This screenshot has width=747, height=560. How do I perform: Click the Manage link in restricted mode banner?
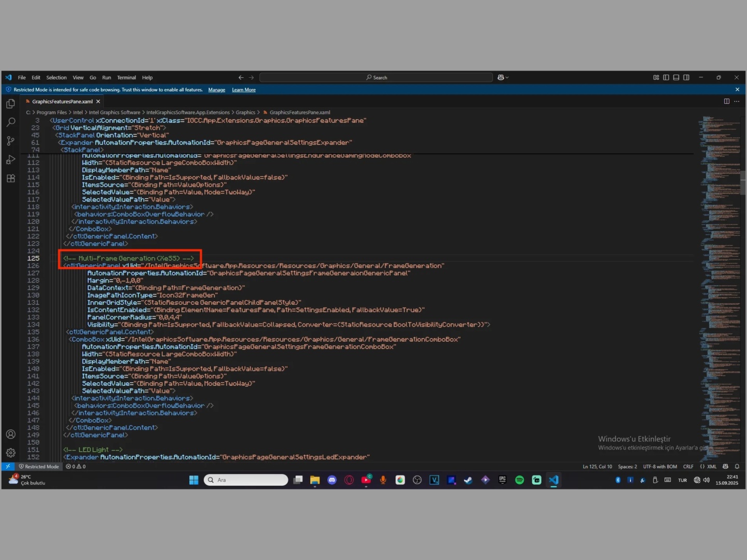coord(216,90)
